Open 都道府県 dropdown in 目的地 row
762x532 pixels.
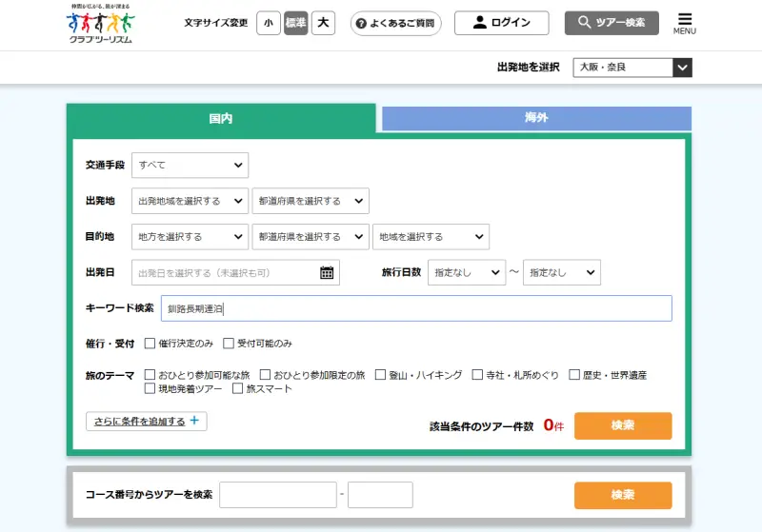click(x=311, y=237)
